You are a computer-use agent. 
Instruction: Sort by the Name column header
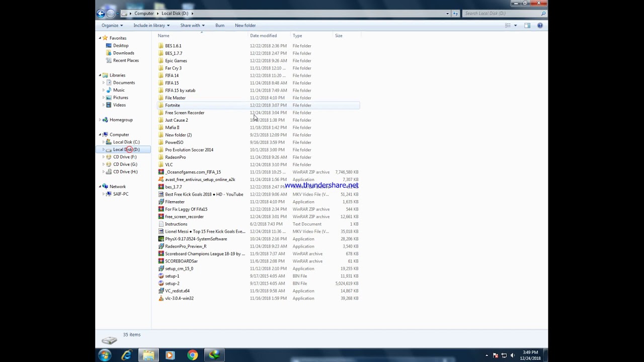click(x=163, y=36)
